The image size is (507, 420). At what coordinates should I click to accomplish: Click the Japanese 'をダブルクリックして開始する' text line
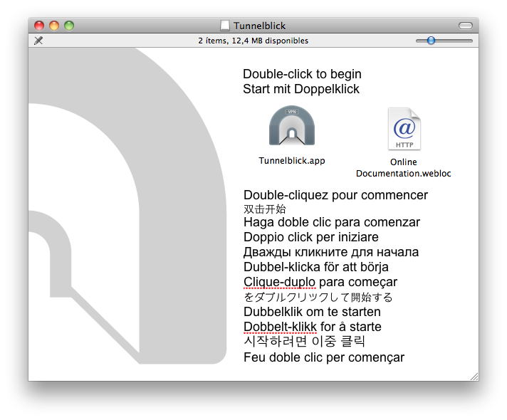(318, 297)
